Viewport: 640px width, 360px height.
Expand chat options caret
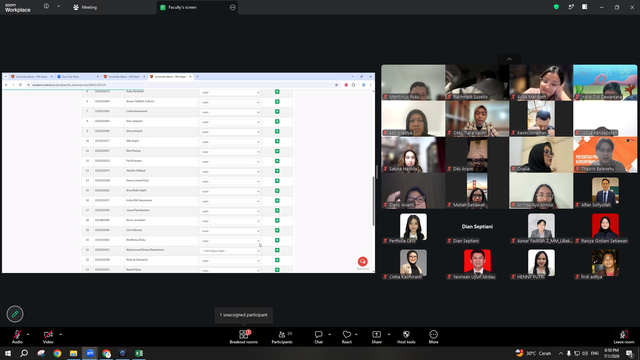pyautogui.click(x=329, y=334)
